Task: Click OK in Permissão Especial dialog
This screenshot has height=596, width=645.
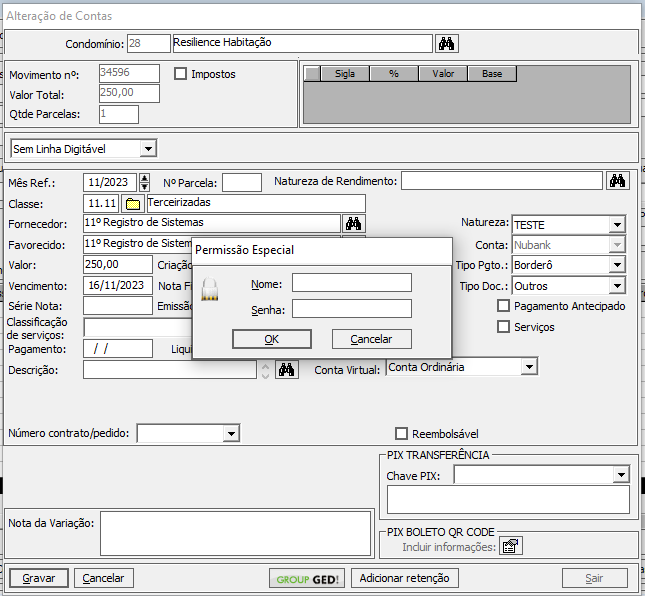Action: click(271, 339)
